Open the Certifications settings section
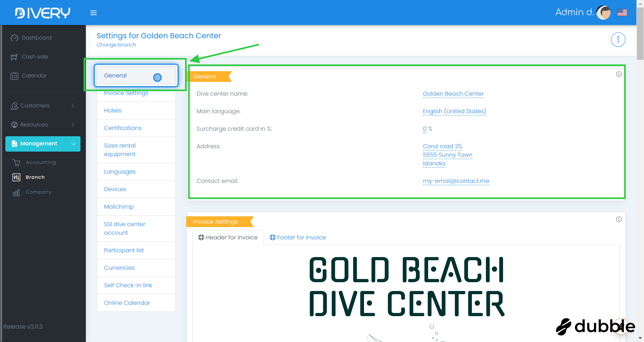The width and height of the screenshot is (644, 342). click(123, 128)
